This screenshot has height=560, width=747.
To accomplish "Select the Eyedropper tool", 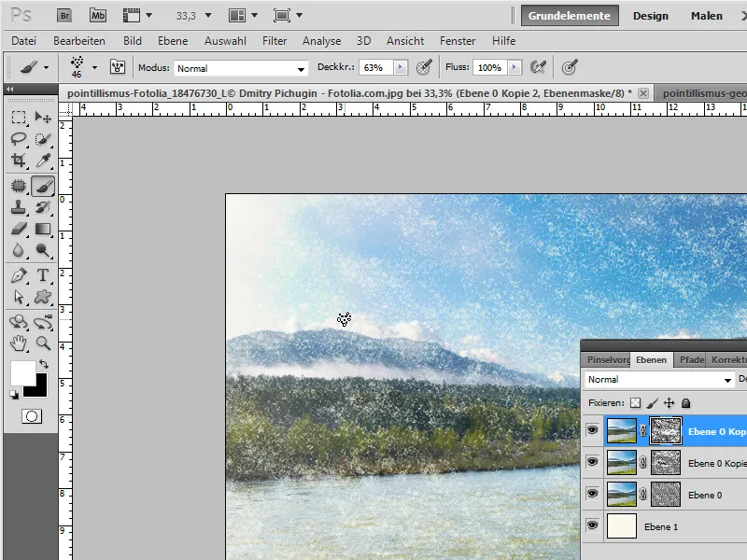I will click(x=43, y=160).
